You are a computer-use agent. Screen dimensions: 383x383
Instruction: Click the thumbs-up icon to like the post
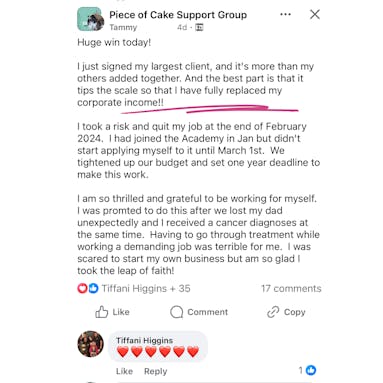point(102,312)
